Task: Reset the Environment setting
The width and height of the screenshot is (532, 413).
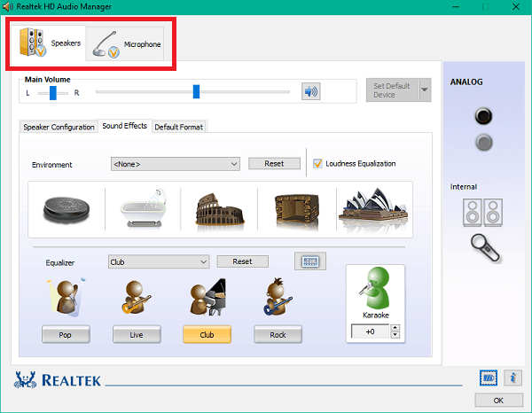Action: [274, 164]
